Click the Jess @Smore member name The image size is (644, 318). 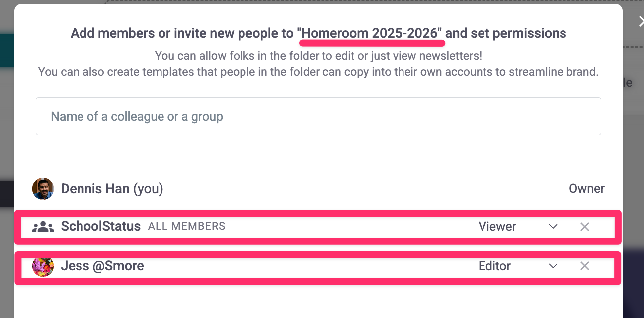tap(102, 266)
